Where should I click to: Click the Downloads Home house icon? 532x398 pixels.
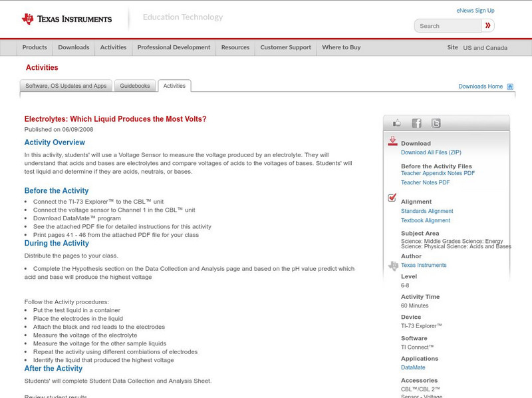tap(510, 87)
